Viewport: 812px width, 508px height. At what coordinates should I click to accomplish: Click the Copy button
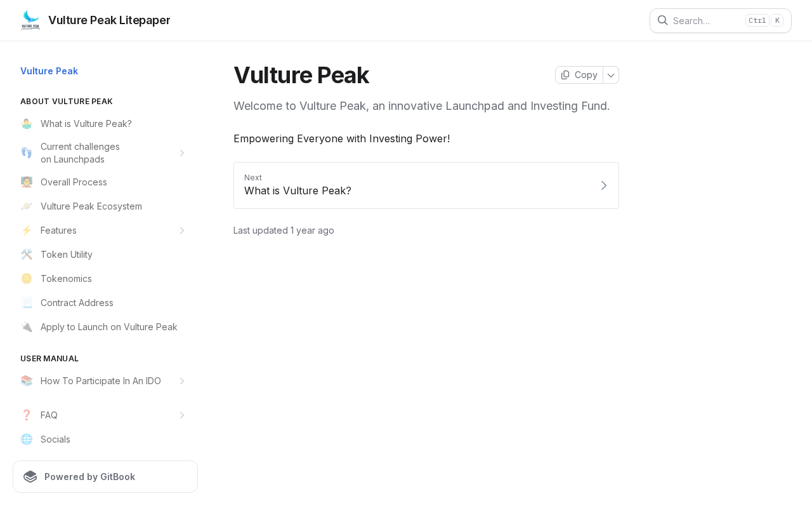579,75
